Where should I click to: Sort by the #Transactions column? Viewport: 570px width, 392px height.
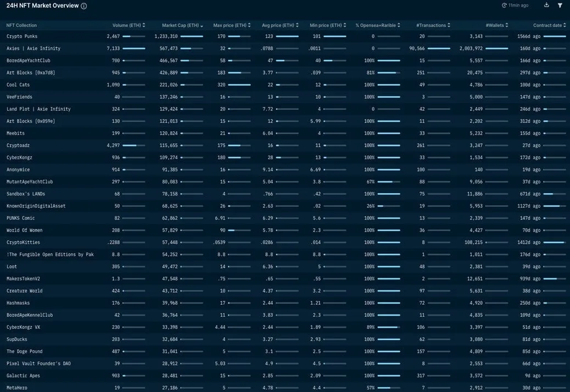point(433,25)
